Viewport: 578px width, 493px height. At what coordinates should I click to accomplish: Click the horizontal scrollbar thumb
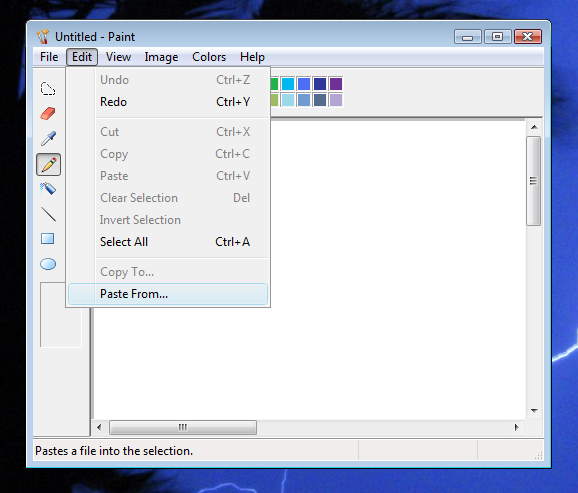point(183,427)
